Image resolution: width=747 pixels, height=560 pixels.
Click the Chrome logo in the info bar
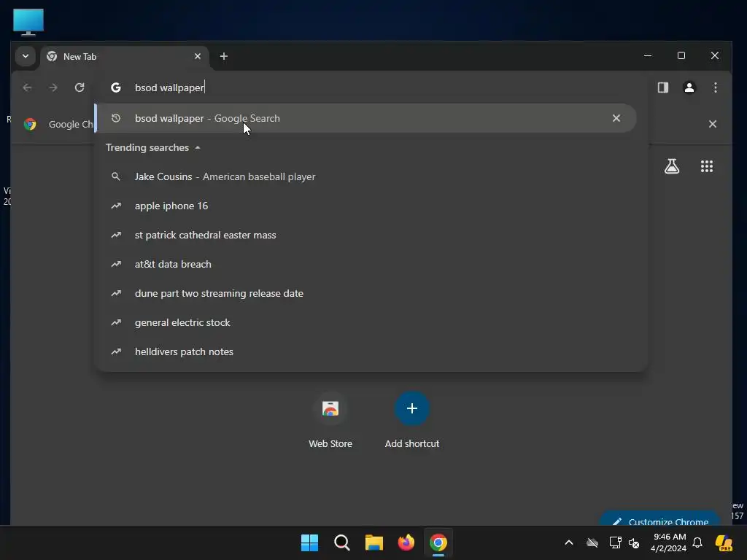[30, 124]
